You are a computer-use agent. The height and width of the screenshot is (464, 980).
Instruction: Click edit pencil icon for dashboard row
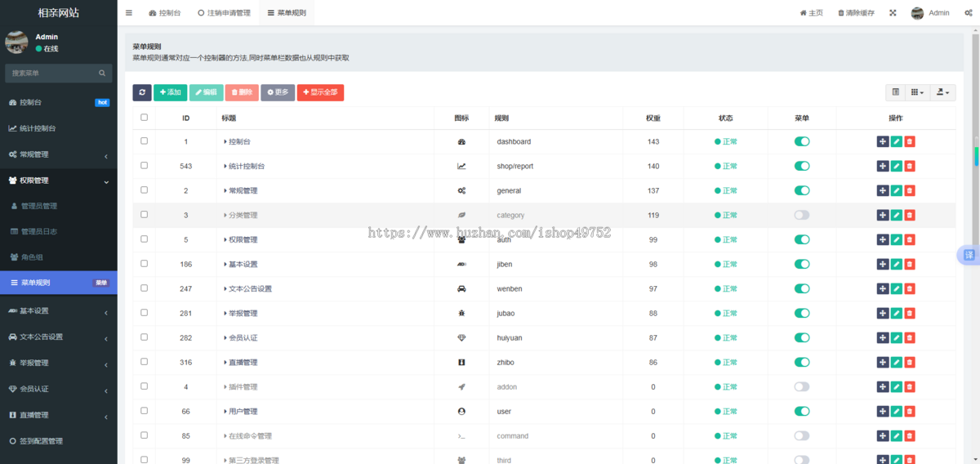(896, 141)
